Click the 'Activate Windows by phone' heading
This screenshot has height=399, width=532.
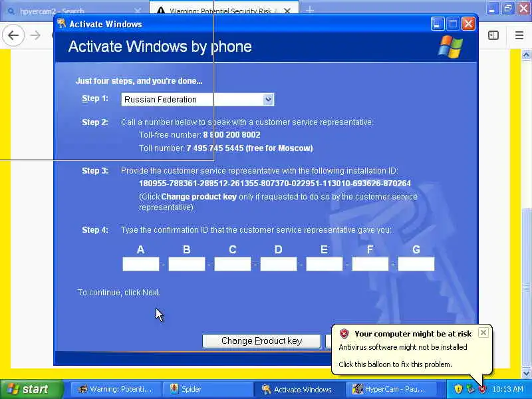(160, 47)
